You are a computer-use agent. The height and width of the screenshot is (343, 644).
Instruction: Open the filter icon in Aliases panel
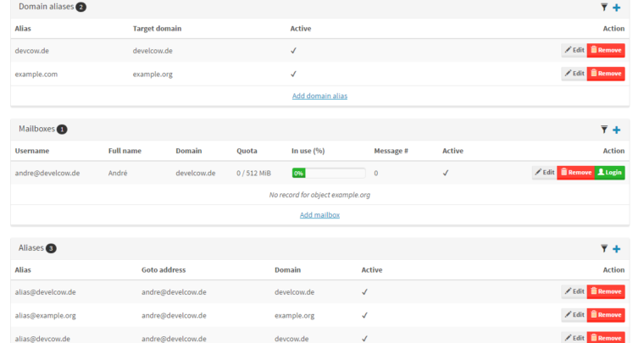(x=604, y=249)
